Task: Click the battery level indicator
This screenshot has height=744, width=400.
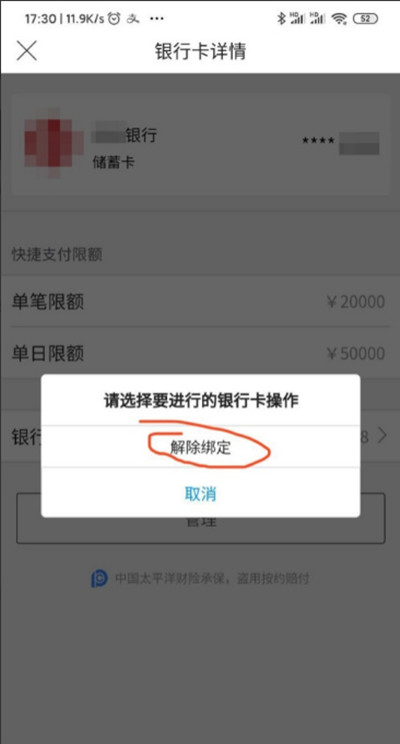Action: [x=365, y=19]
